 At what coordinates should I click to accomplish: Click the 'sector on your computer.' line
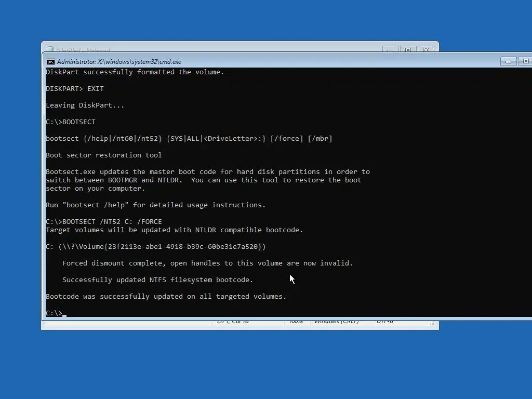(96, 188)
